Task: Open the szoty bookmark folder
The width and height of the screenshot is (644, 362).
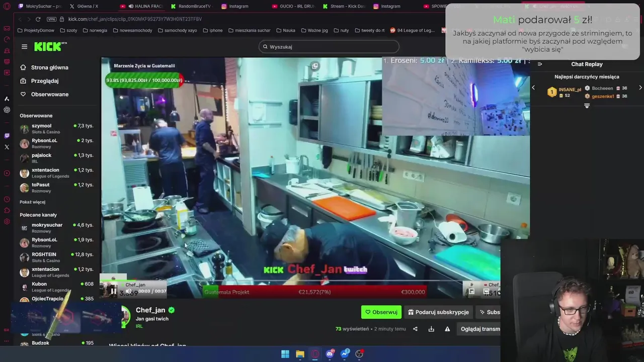Action: 68,30
